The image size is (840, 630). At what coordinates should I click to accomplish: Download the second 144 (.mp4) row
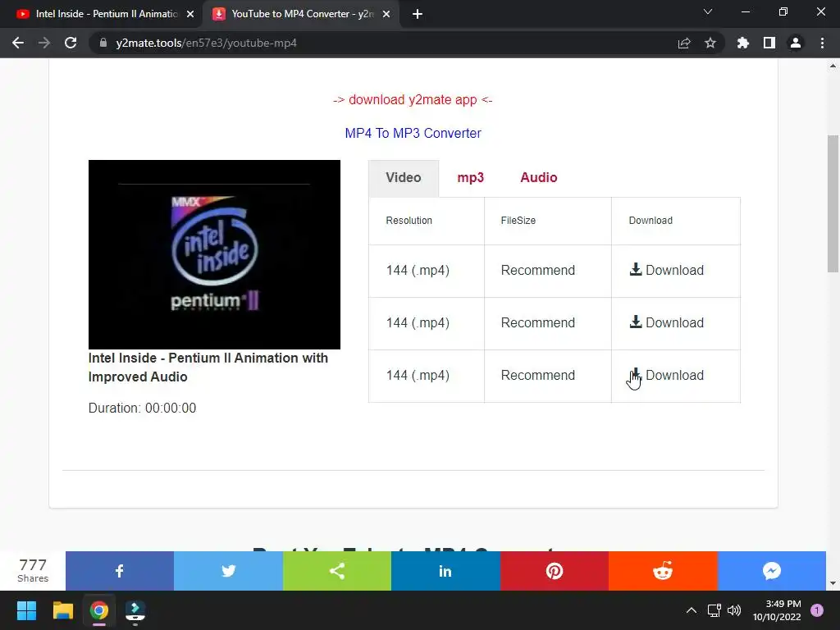click(666, 322)
